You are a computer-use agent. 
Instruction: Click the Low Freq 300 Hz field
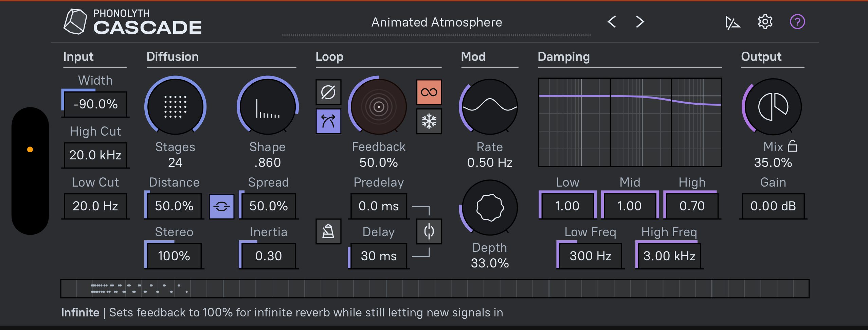tap(591, 256)
